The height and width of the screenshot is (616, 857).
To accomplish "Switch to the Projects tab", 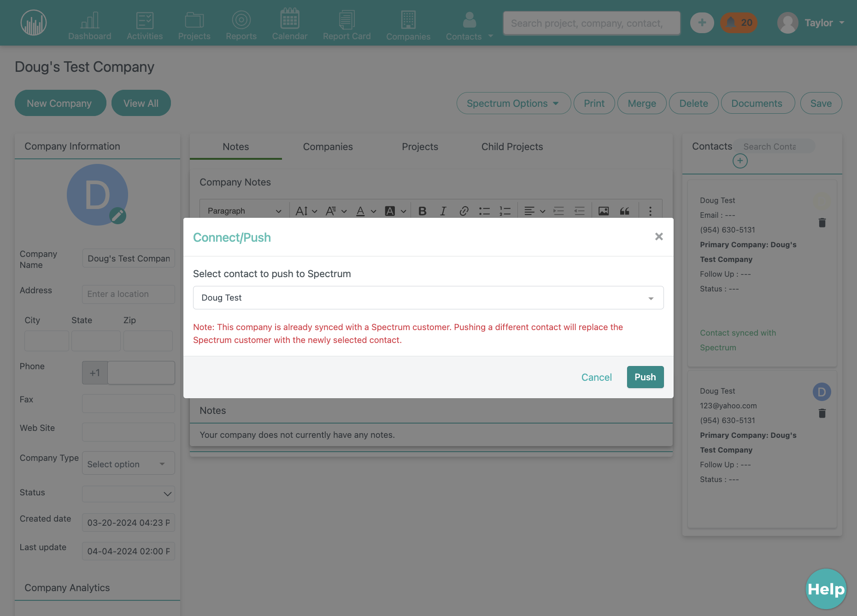I will pyautogui.click(x=420, y=147).
